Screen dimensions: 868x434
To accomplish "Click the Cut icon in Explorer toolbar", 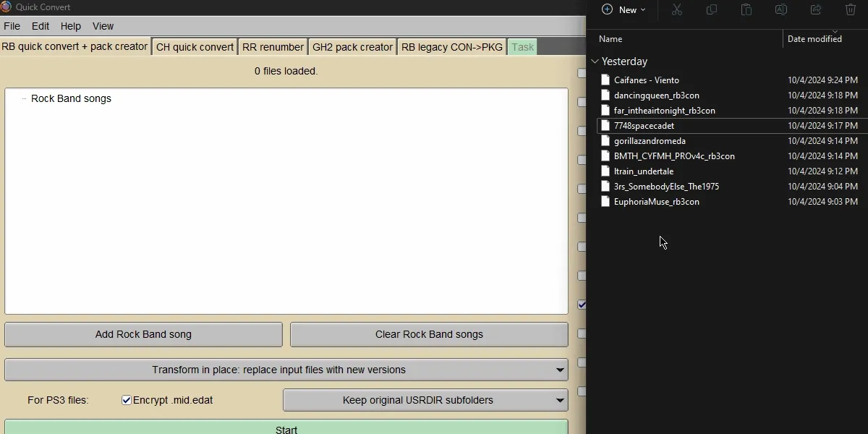I will (676, 9).
